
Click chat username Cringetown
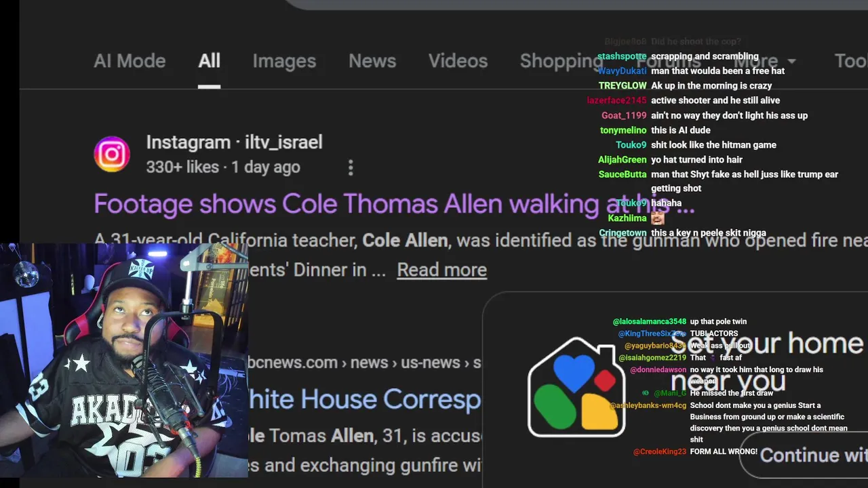point(623,233)
